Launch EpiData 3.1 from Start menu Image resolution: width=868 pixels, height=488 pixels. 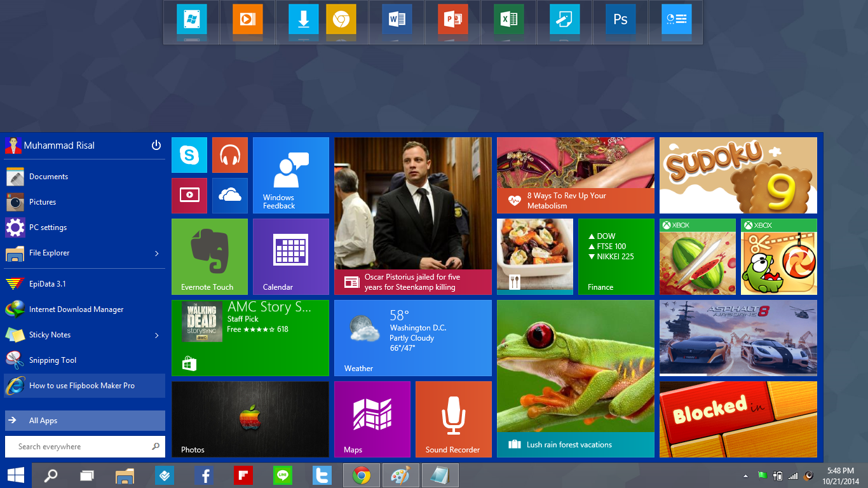point(85,284)
